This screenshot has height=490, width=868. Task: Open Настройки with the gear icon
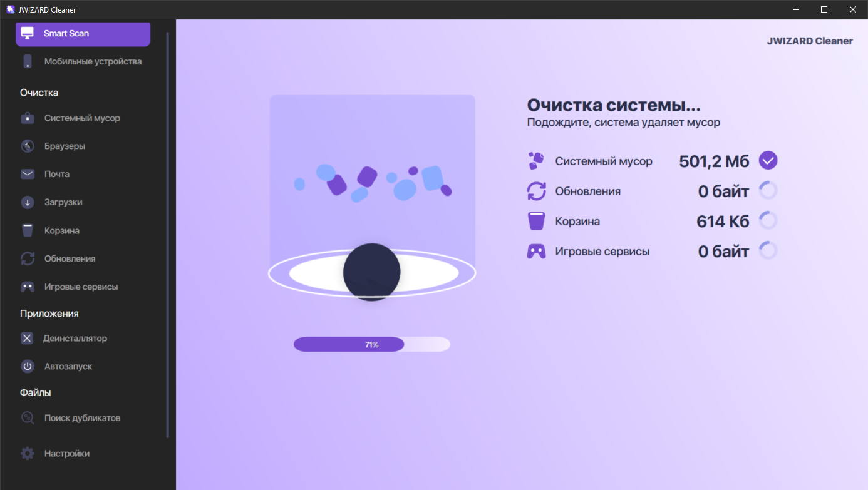pyautogui.click(x=27, y=453)
